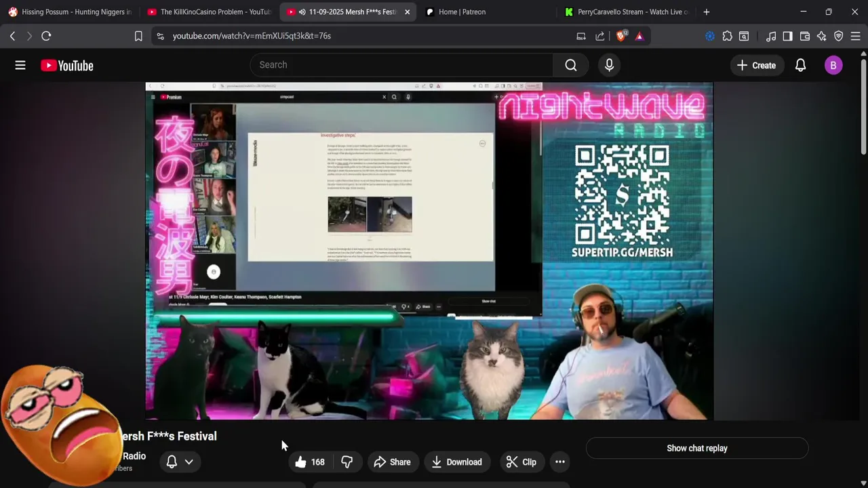Toggle the browser sidebar panel
Viewport: 868px width, 488px height.
pyautogui.click(x=787, y=36)
